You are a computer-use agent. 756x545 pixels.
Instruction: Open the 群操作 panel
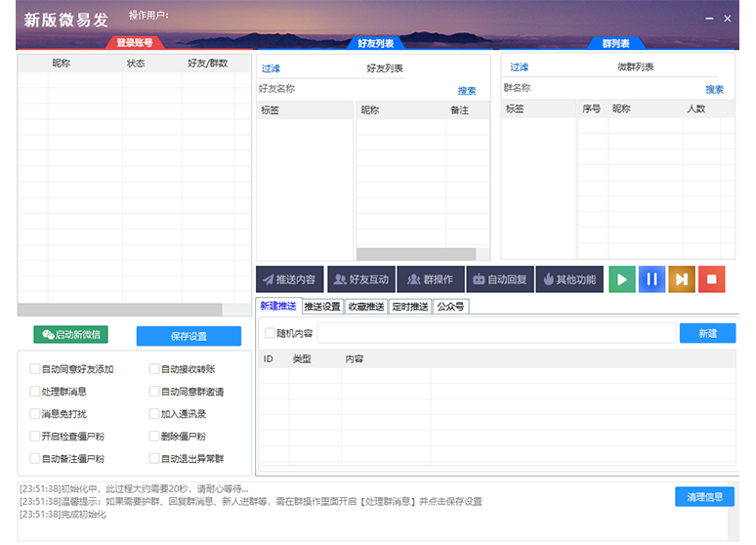point(431,279)
